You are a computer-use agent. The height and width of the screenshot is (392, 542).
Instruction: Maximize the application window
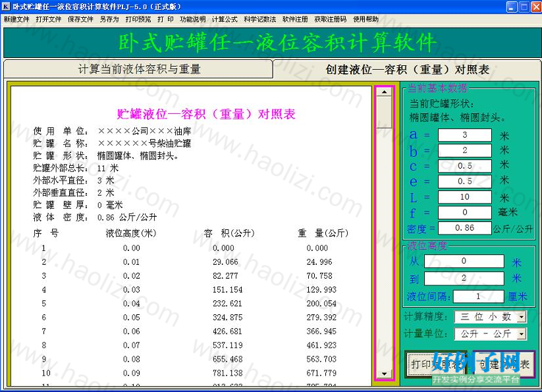(x=524, y=7)
